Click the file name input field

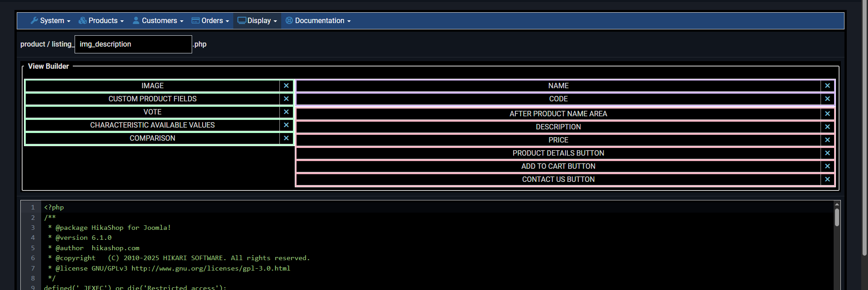(133, 44)
